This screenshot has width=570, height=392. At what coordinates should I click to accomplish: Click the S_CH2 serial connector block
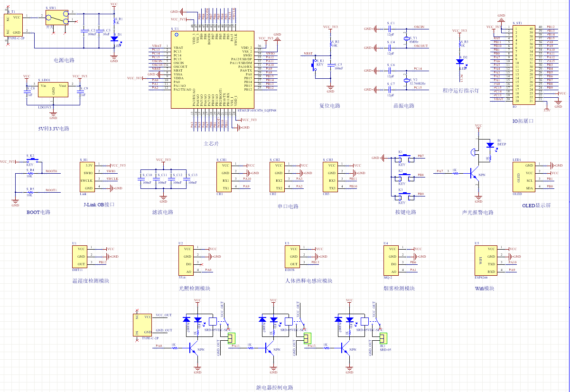(x=278, y=177)
